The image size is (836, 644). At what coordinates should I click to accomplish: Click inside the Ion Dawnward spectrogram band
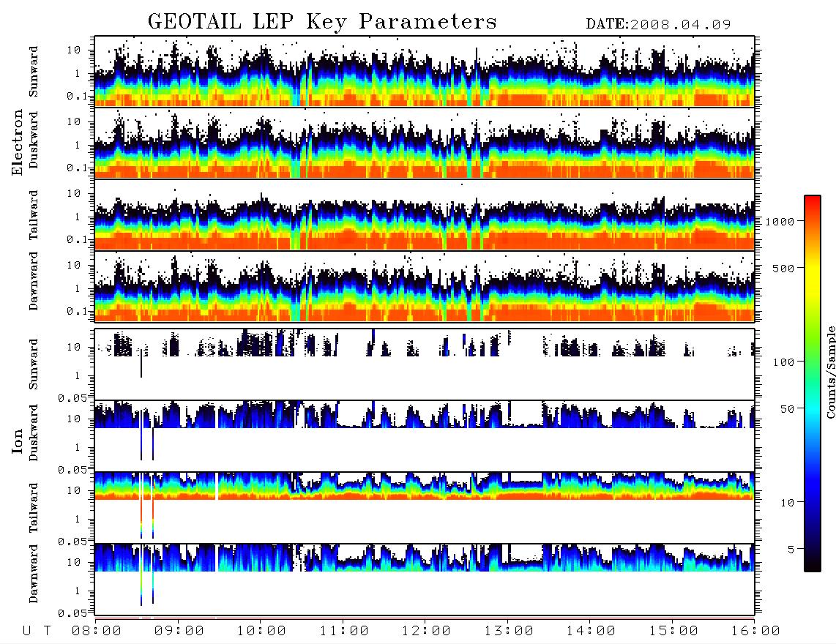[x=425, y=558]
